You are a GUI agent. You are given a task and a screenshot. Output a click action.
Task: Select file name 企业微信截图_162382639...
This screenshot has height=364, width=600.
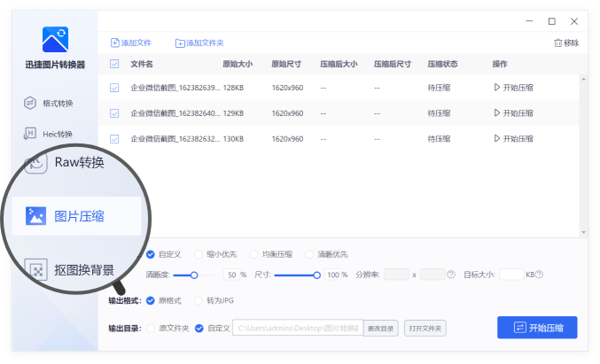point(175,88)
